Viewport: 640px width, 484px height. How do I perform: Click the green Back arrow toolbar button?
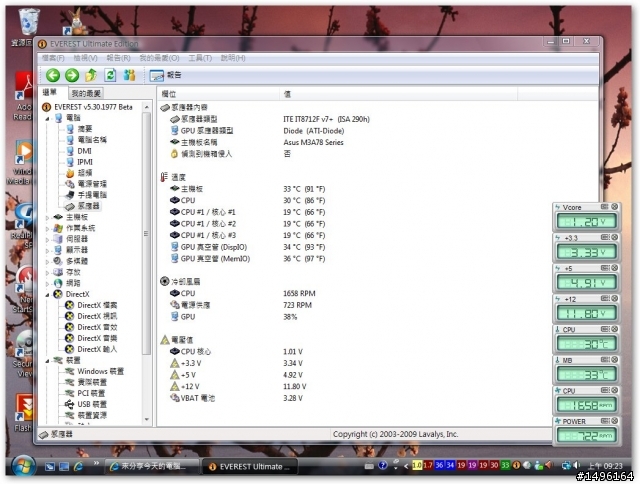click(53, 75)
